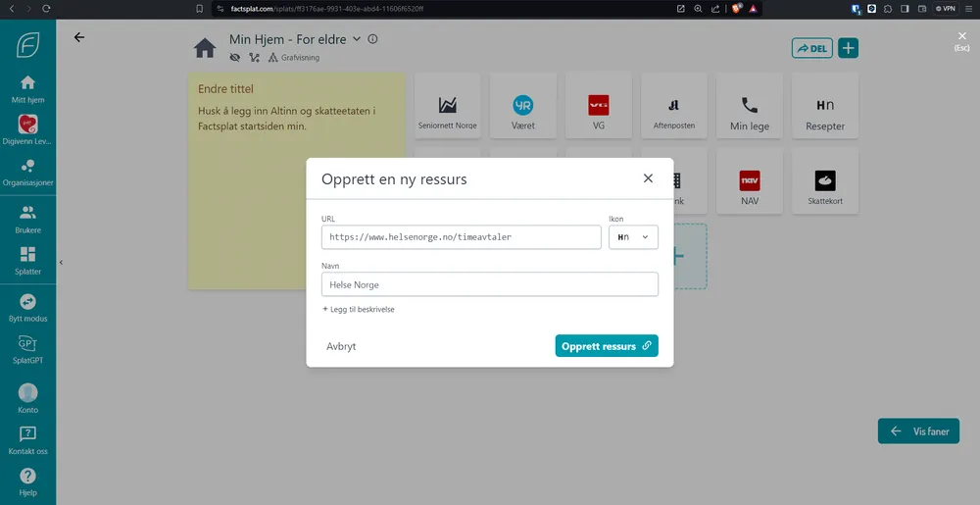Expand Legg til beskrivelse

click(x=359, y=309)
